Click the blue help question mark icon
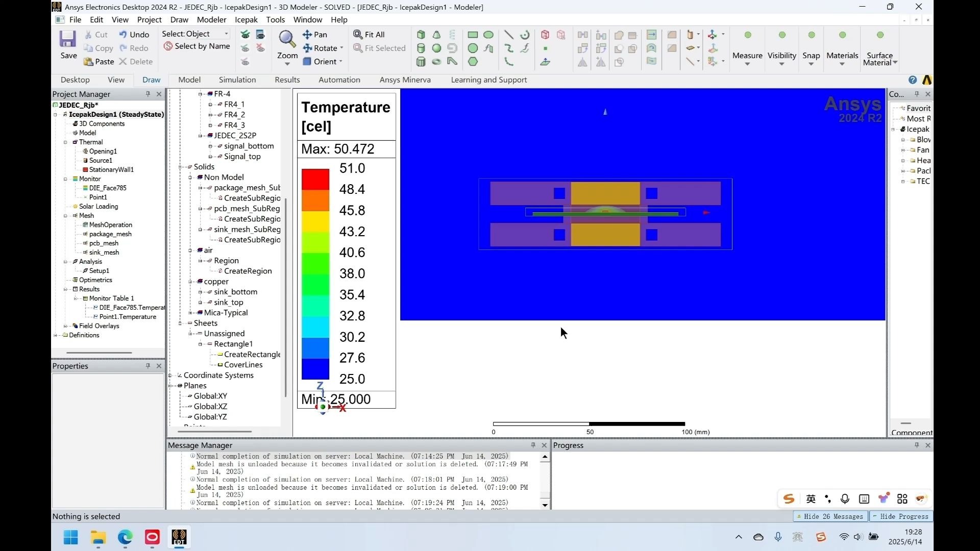Image resolution: width=980 pixels, height=551 pixels. 913,80
